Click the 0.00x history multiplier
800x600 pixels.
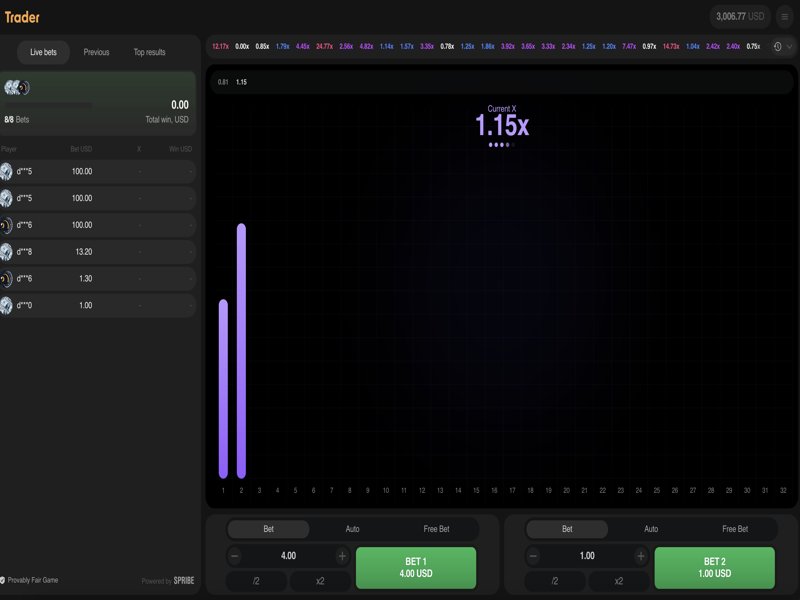coord(242,46)
